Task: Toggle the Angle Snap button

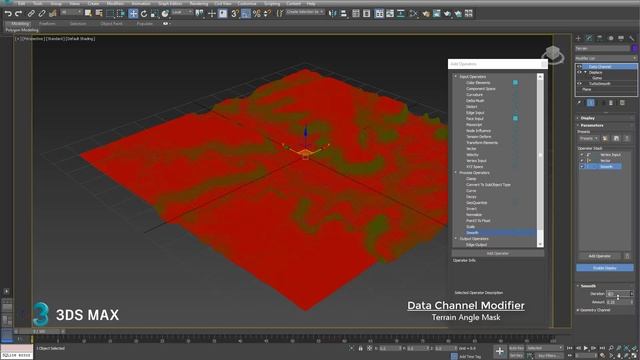Action: 245,13
